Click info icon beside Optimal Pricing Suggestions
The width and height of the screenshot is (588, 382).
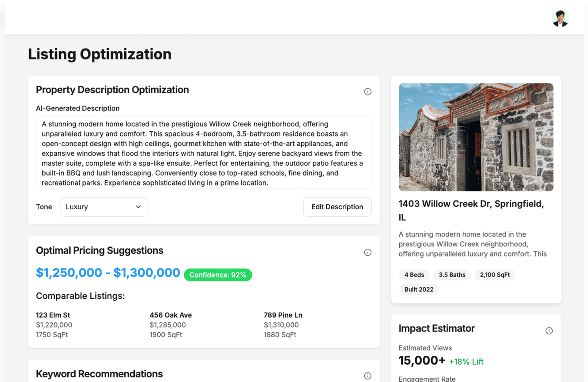pos(367,252)
